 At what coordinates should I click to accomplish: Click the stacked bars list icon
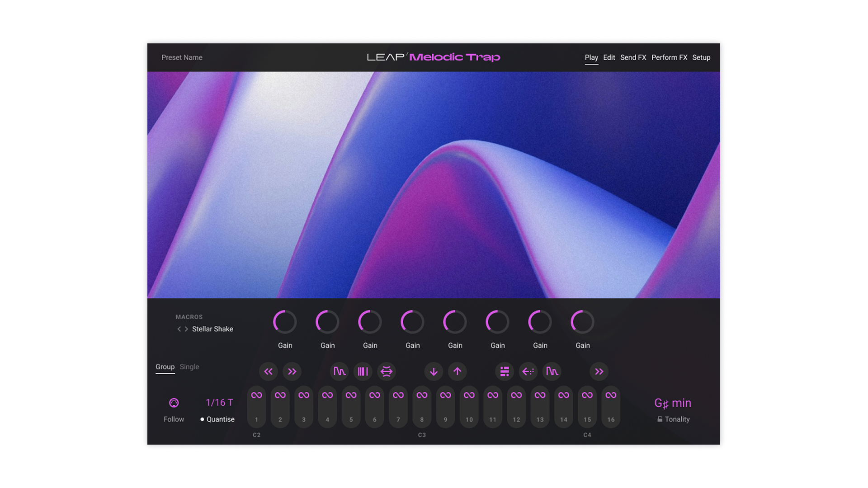click(505, 371)
